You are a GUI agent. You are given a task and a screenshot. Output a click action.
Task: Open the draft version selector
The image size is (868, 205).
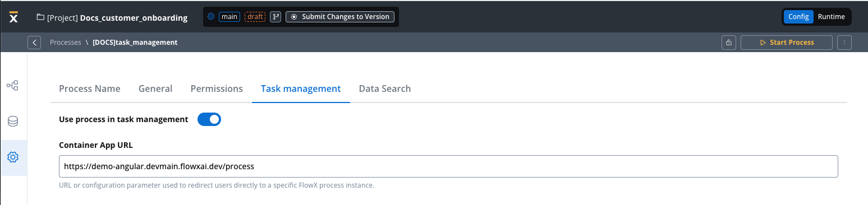pyautogui.click(x=255, y=17)
